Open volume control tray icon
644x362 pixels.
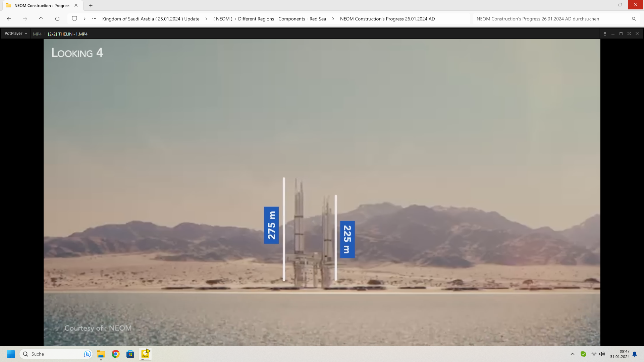pos(602,354)
